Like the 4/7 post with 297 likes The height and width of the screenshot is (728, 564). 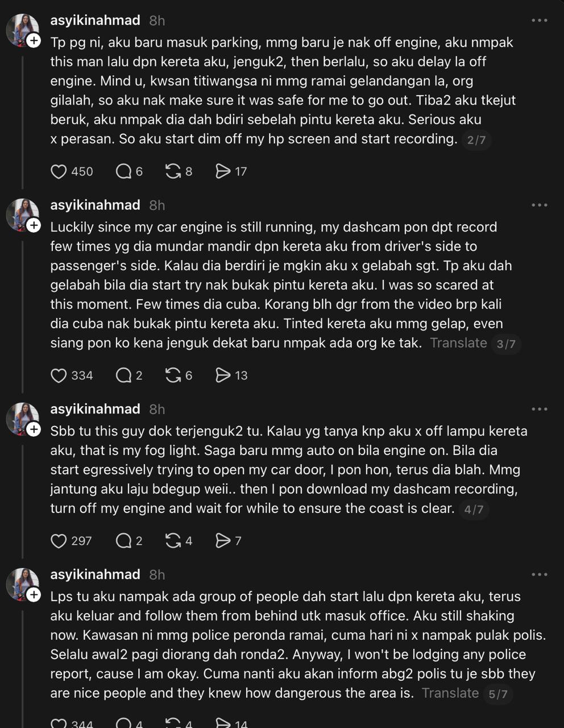pos(59,541)
